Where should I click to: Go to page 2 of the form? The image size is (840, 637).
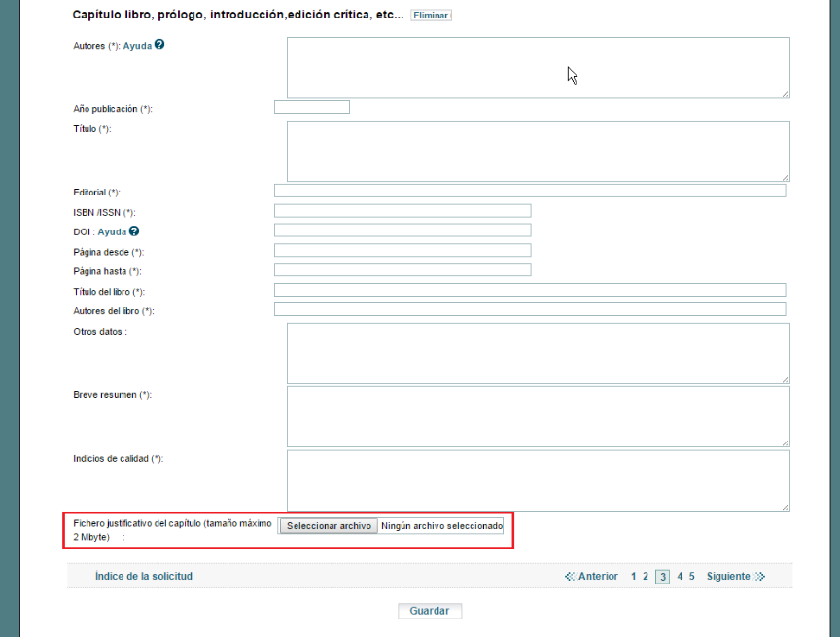[646, 577]
